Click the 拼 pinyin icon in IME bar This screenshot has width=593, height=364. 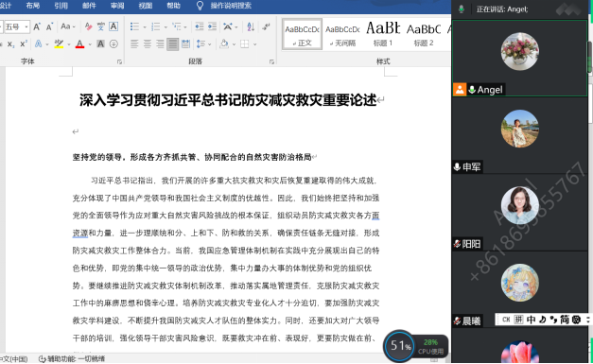tap(518, 320)
